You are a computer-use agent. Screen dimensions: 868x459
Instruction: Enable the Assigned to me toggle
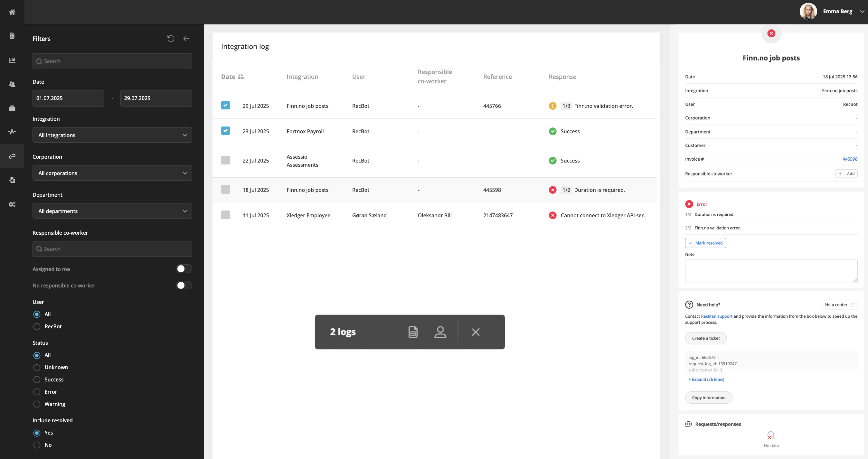click(184, 269)
